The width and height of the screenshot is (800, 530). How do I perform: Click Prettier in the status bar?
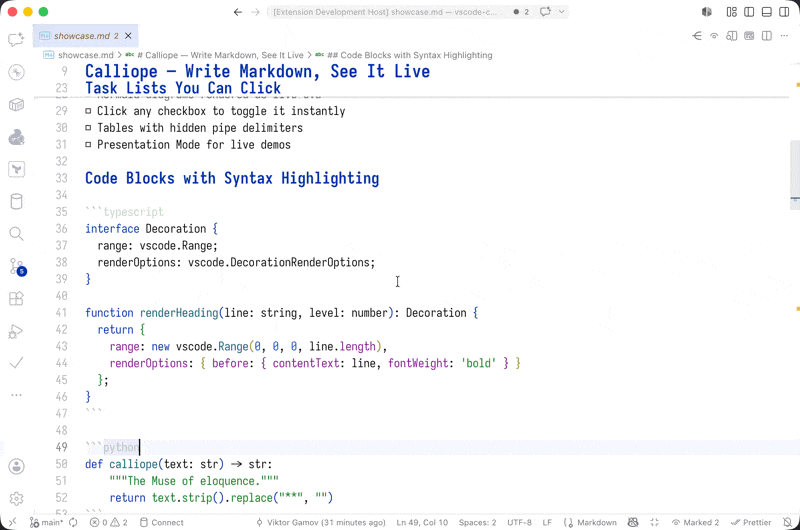click(751, 522)
